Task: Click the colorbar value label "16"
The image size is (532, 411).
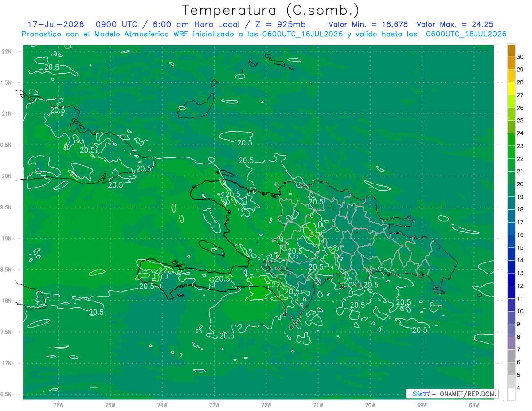Action: [520, 235]
